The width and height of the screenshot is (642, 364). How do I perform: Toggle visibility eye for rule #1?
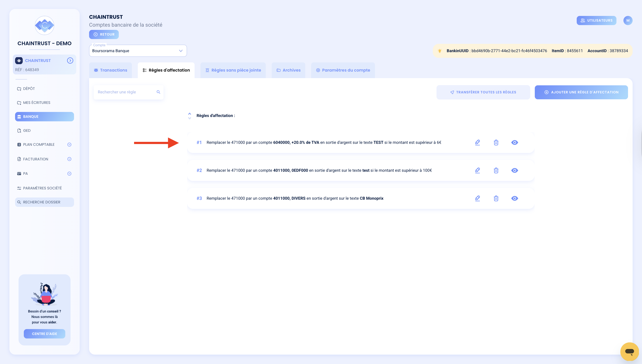coord(514,143)
